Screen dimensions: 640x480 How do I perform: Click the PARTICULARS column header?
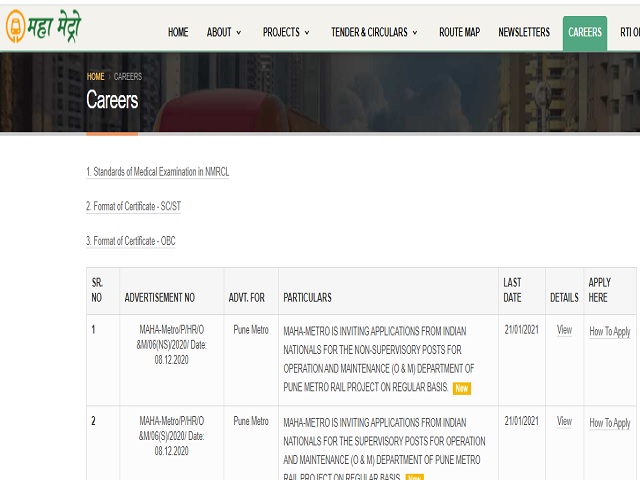(307, 298)
